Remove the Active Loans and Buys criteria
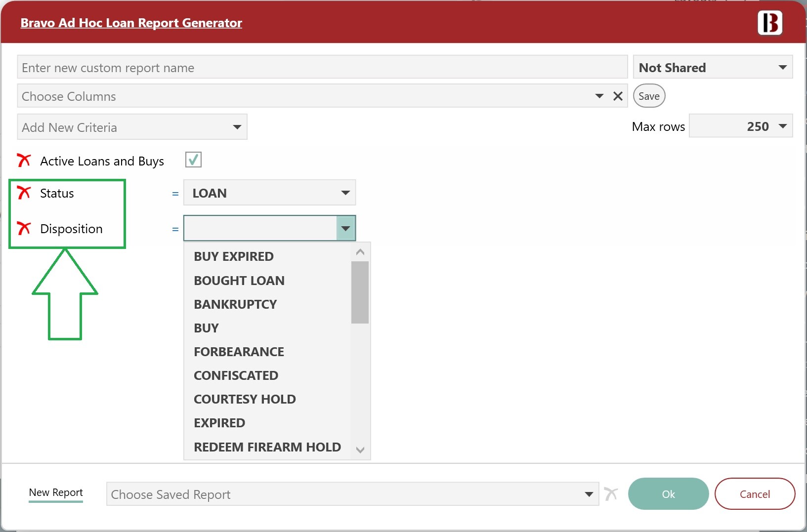This screenshot has height=532, width=807. pos(24,160)
